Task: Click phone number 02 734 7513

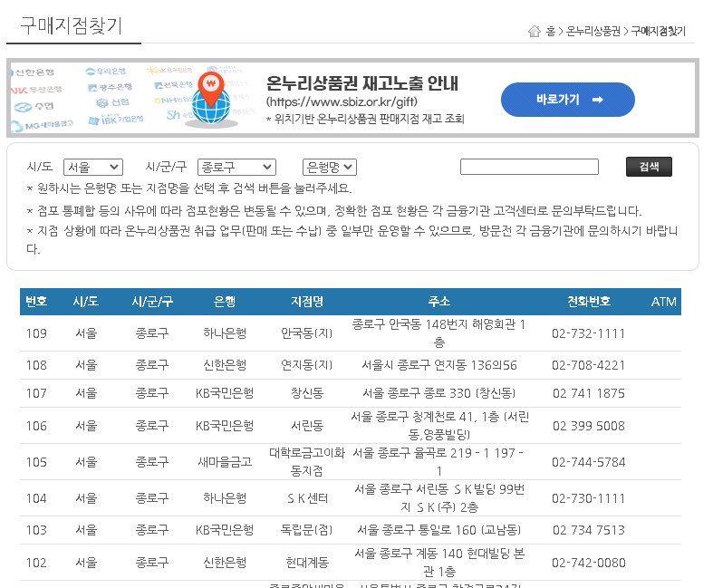Action: click(589, 530)
